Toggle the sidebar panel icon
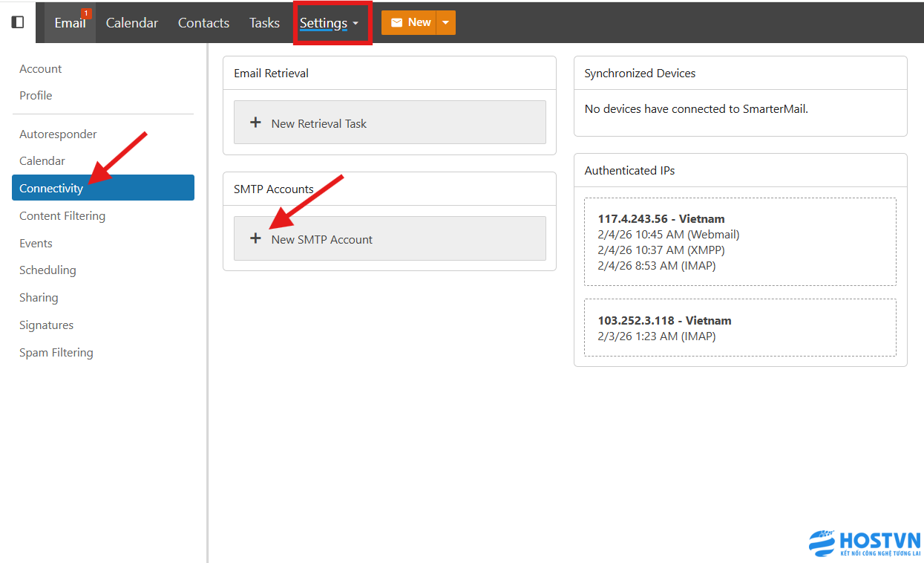 click(18, 22)
